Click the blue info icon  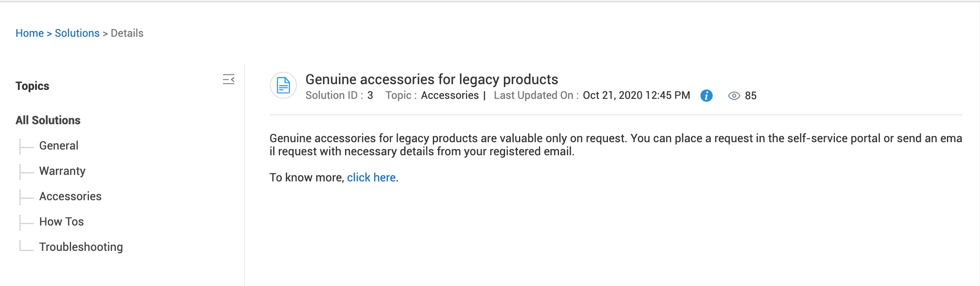[x=706, y=96]
